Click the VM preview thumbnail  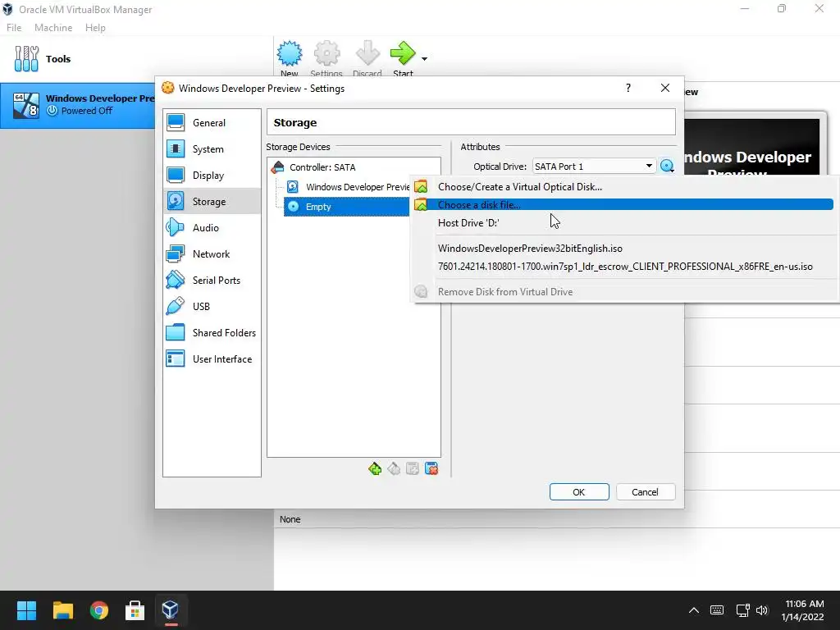point(751,146)
